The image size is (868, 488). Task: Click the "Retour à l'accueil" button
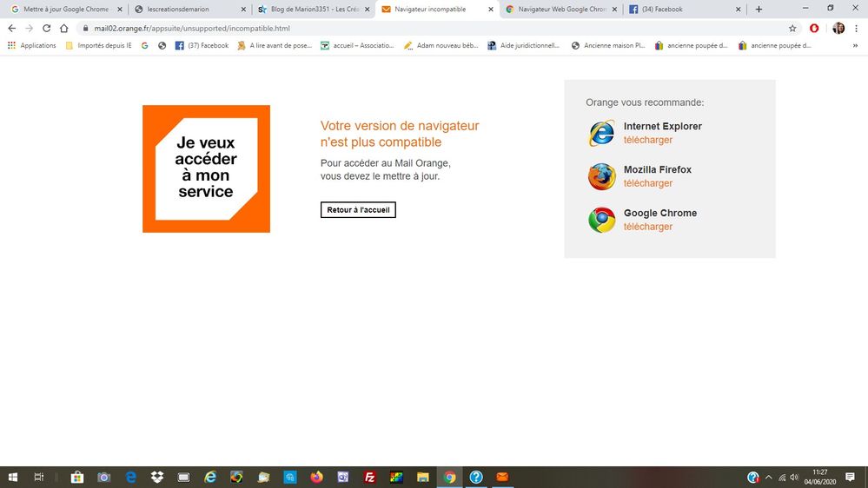click(x=358, y=209)
